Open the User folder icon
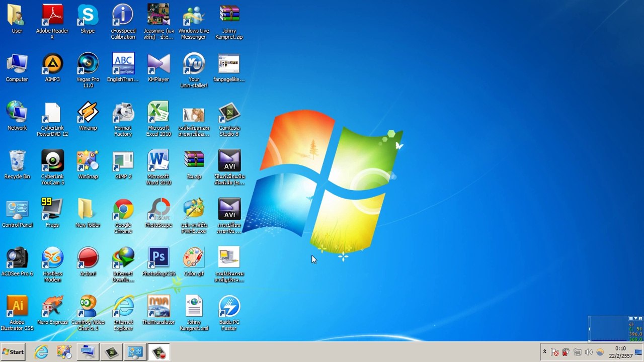Screen dimensions: 644x362 [x=17, y=19]
